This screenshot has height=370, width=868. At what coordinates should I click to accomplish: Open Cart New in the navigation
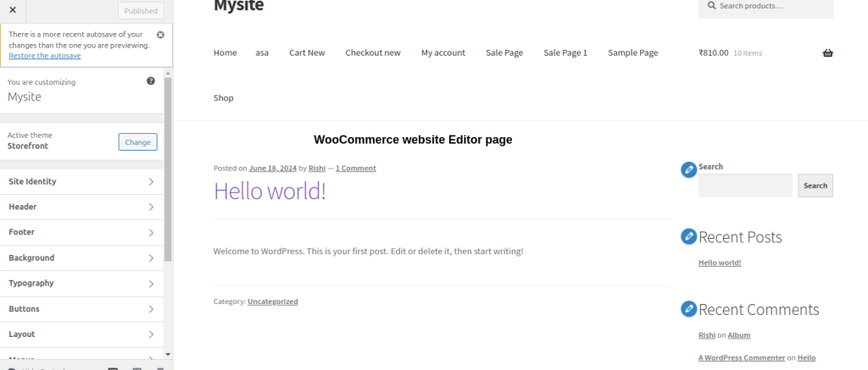click(307, 52)
